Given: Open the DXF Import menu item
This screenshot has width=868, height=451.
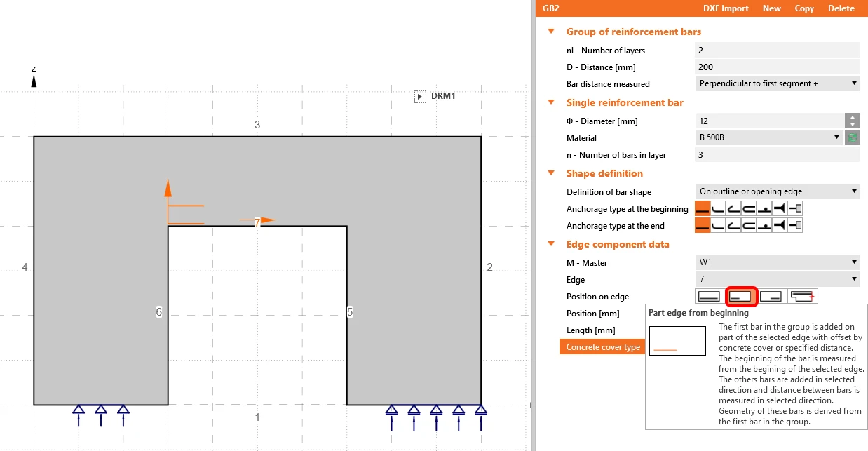Looking at the screenshot, I should [726, 8].
